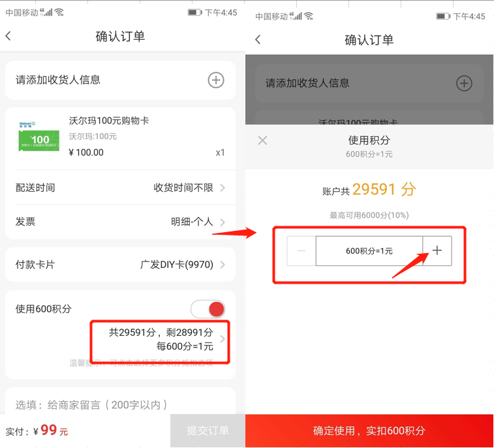The width and height of the screenshot is (494, 448).
Task: Go back using left screen's back arrow
Action: coord(8,36)
